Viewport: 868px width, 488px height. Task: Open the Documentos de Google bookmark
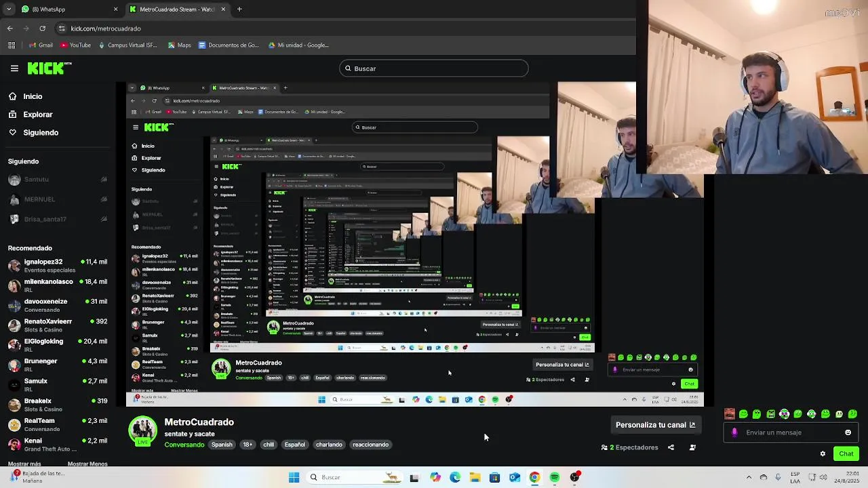click(x=229, y=45)
